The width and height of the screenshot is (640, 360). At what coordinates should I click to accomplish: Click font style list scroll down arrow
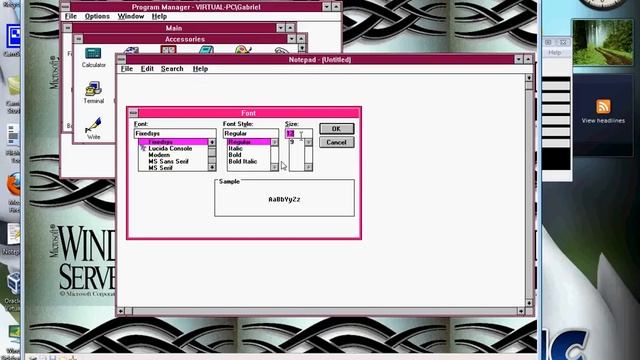(274, 167)
